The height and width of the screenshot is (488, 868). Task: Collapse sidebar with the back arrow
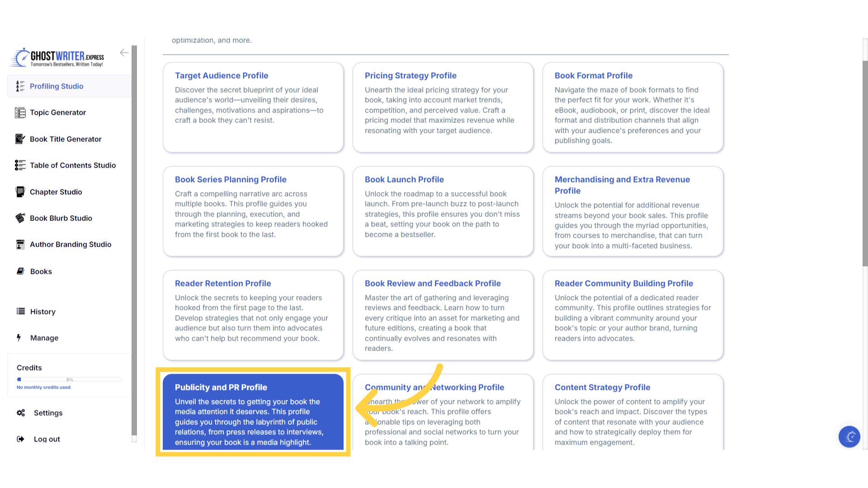click(x=124, y=53)
